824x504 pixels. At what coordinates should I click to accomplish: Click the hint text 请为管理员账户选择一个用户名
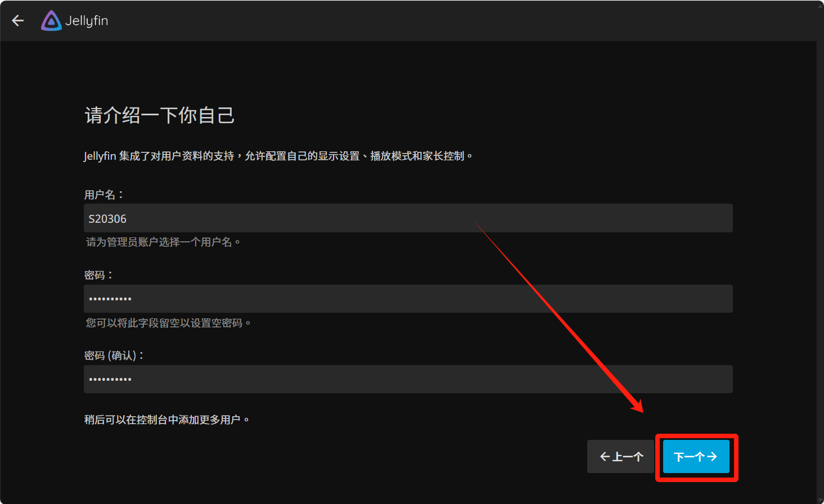163,242
